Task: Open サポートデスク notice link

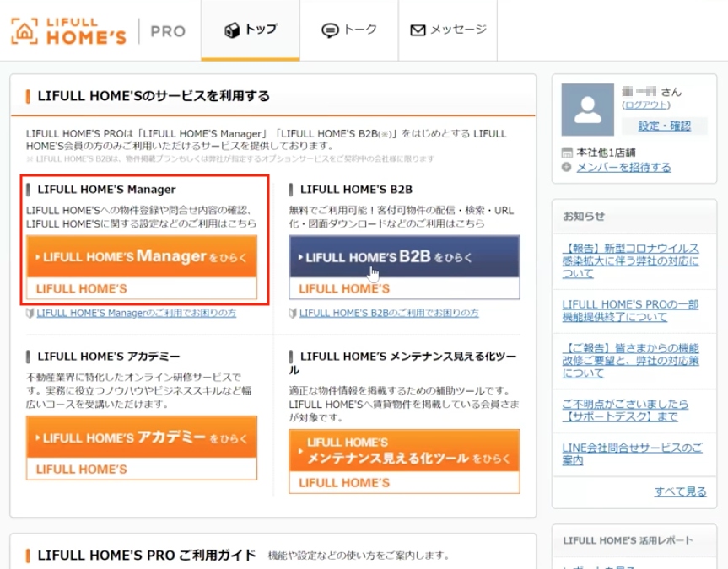Action: 625,411
